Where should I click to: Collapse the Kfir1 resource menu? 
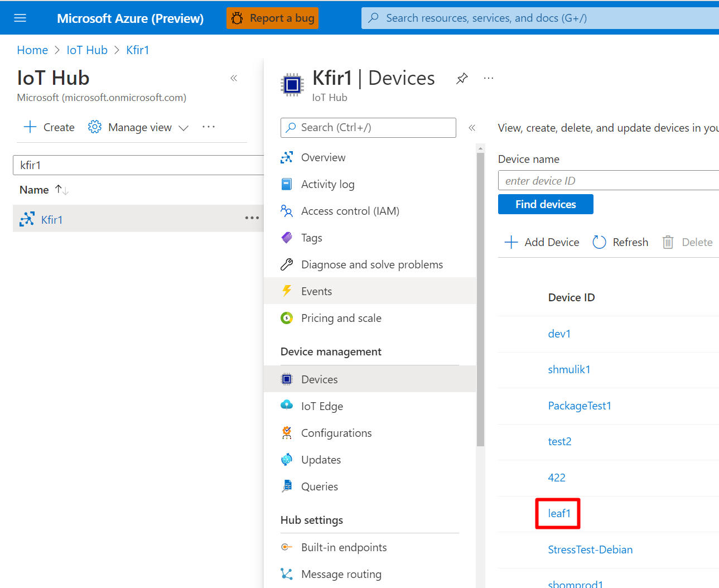tap(472, 128)
